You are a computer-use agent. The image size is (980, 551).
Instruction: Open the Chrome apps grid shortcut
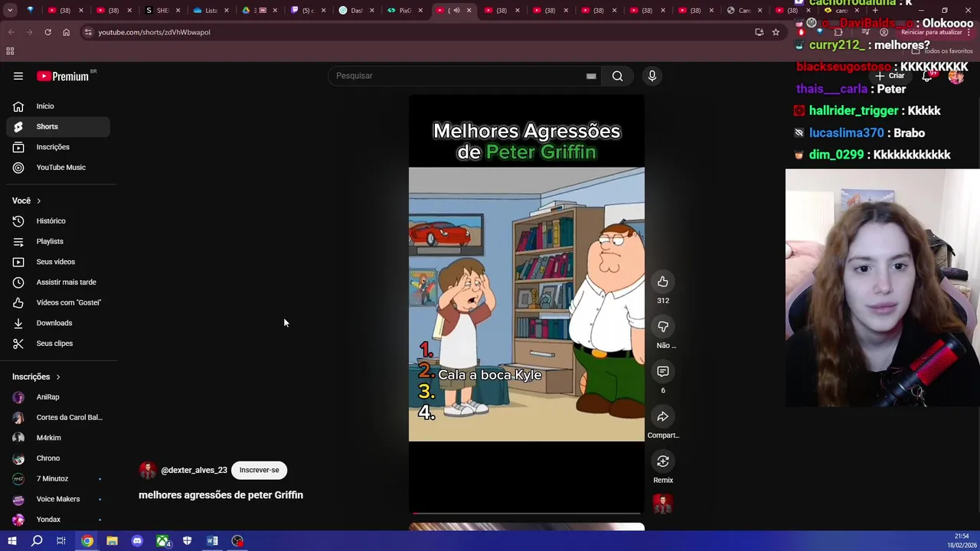click(10, 51)
